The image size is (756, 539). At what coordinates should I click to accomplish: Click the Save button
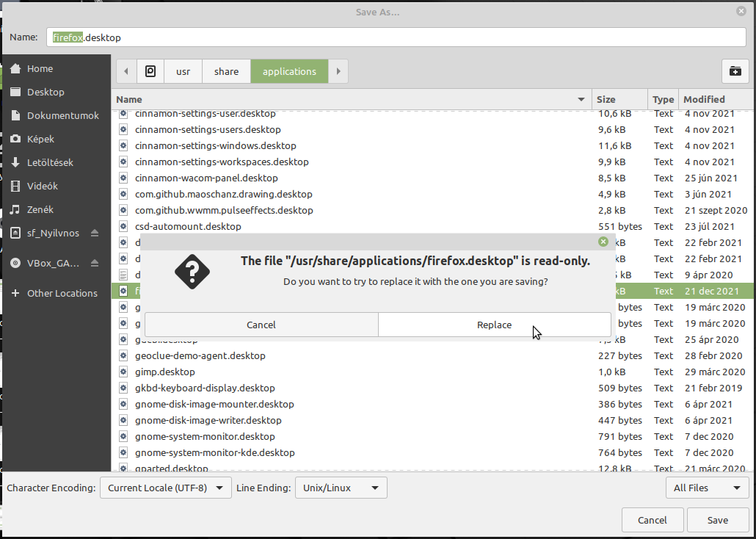717,520
